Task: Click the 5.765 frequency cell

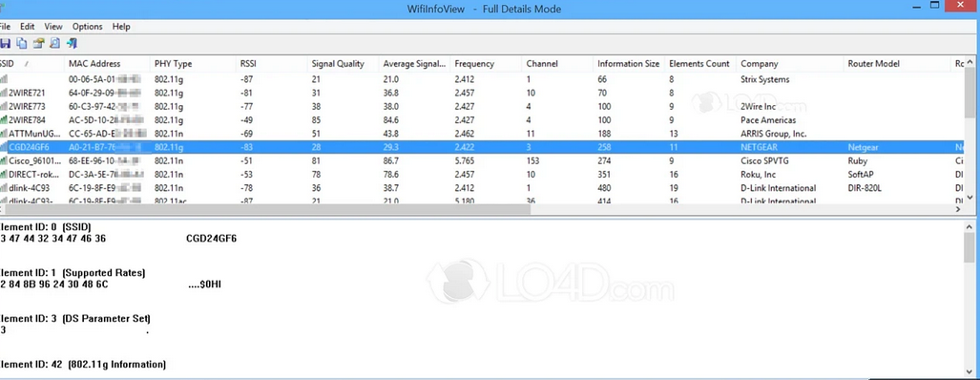Action: (466, 160)
